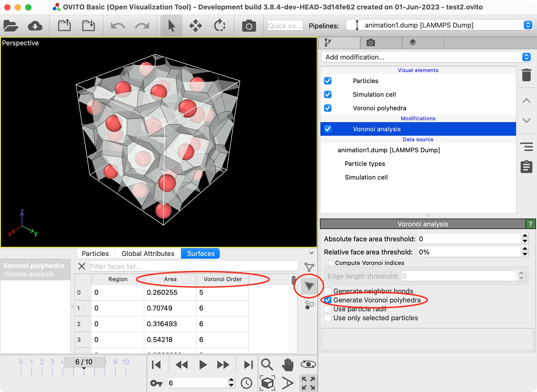Delete the Voronoi analysis modifier via trash icon

pos(526,75)
